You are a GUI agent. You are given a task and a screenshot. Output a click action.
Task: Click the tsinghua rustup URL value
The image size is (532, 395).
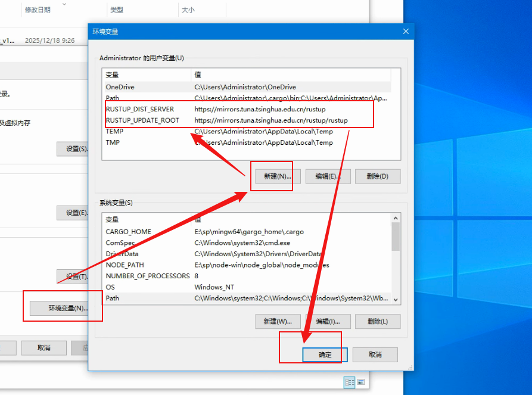pos(260,109)
